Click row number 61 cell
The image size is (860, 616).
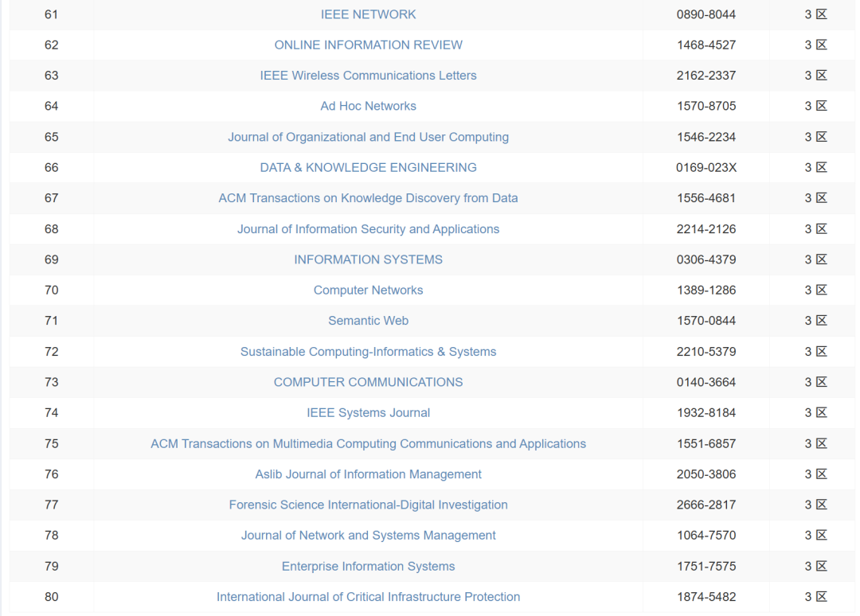point(51,15)
